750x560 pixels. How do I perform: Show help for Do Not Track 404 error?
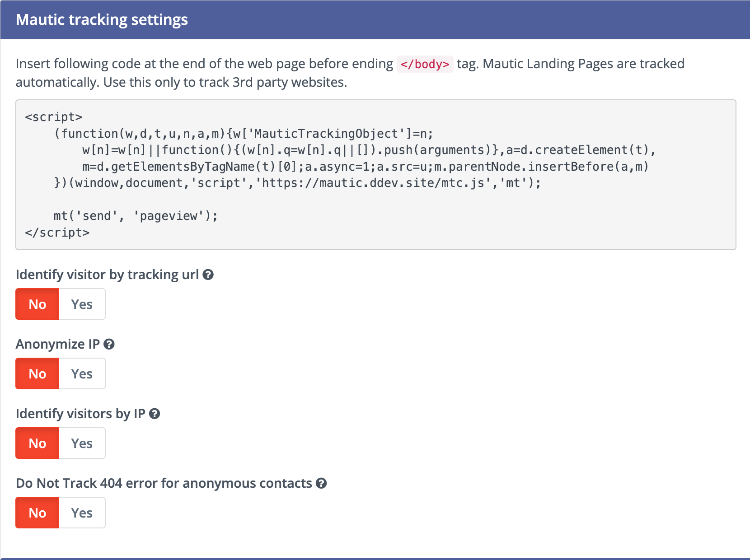pos(321,483)
